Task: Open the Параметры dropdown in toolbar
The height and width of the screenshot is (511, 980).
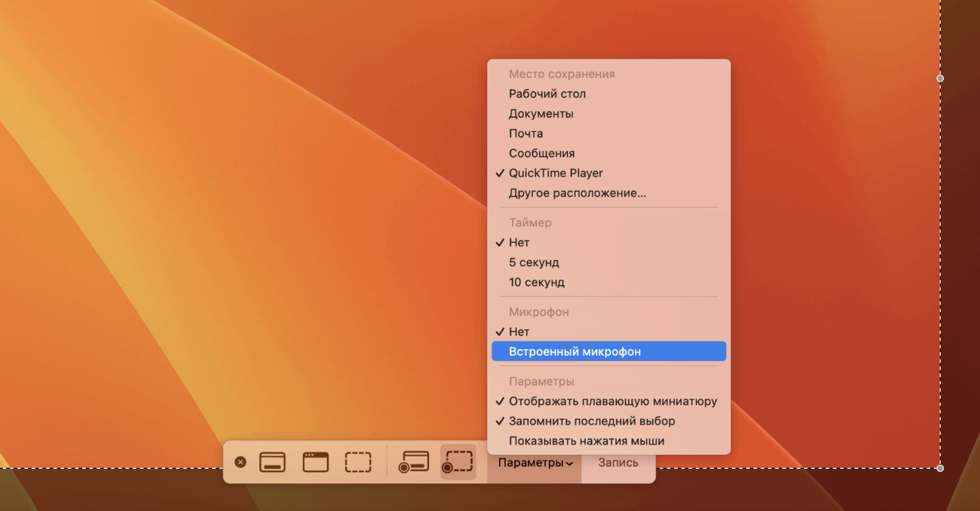Action: coord(535,463)
